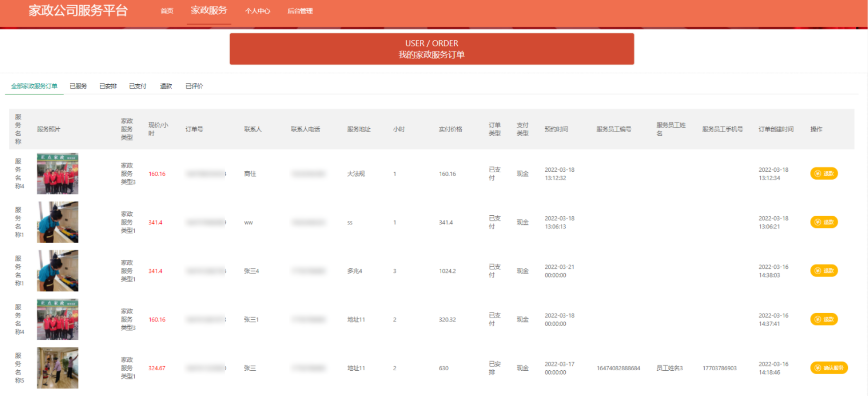Open 个人中心 in the top navigation
This screenshot has height=396, width=868.
(257, 11)
